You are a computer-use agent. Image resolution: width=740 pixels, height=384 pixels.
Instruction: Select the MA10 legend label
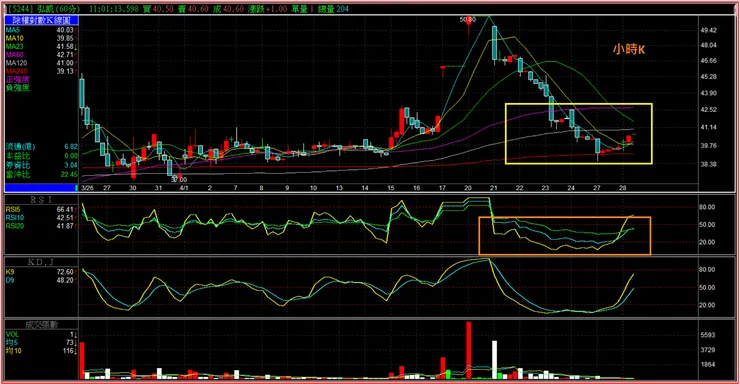[15, 38]
